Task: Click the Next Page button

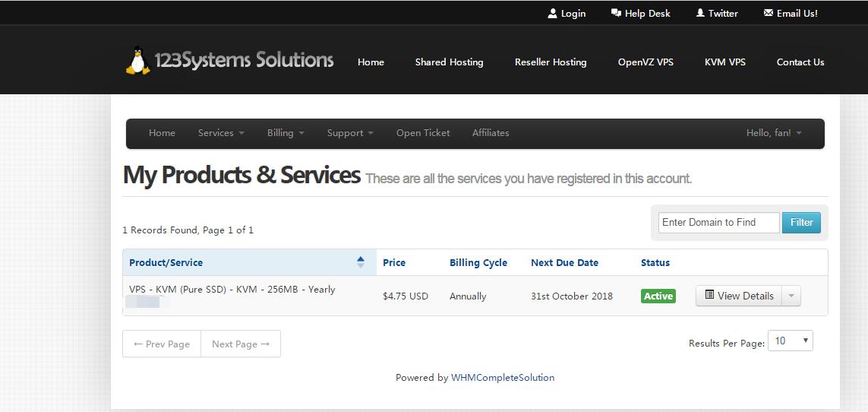Action: point(241,344)
